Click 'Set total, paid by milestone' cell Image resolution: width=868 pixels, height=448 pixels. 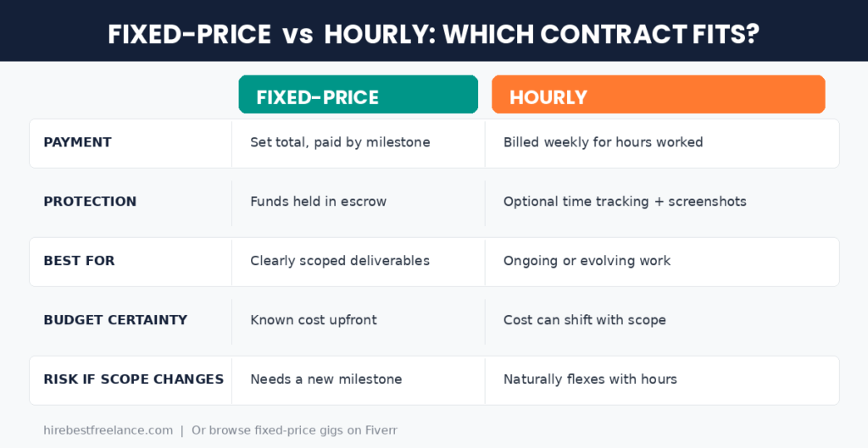pos(340,142)
